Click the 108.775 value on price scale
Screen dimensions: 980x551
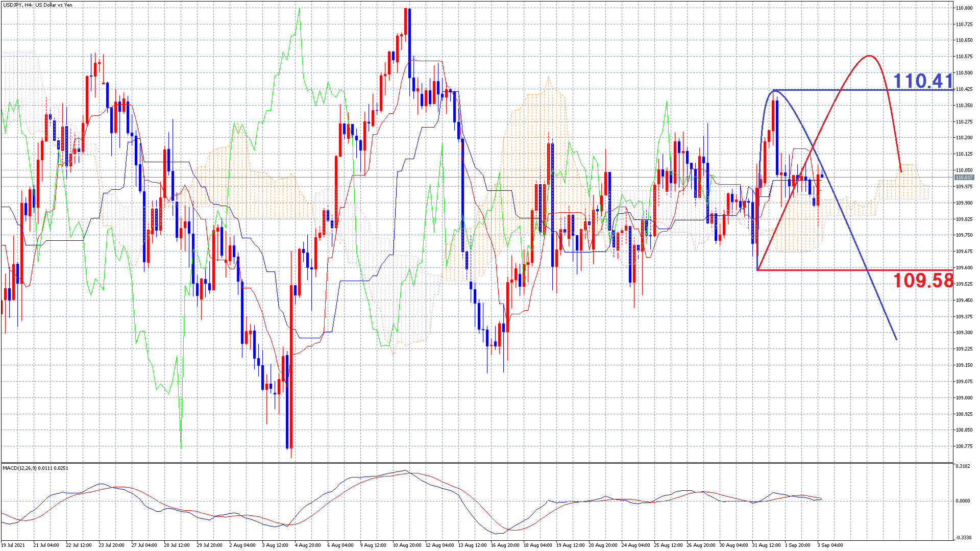pyautogui.click(x=964, y=446)
